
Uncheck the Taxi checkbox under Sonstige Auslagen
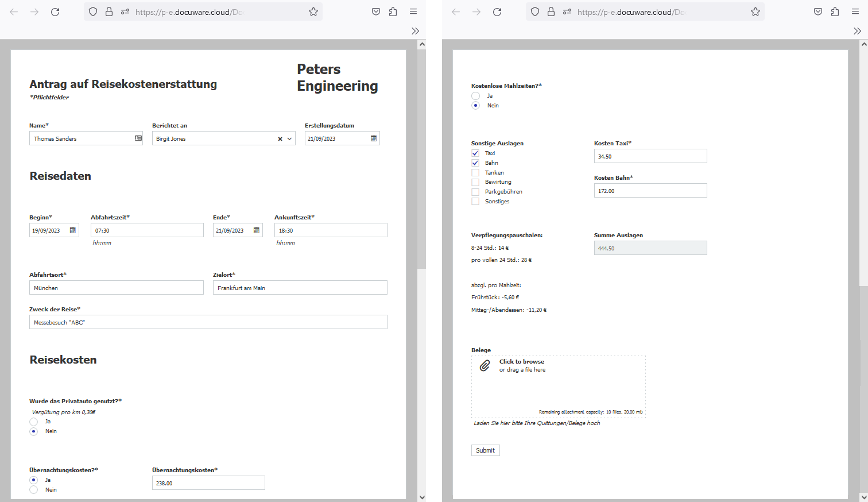pyautogui.click(x=475, y=153)
